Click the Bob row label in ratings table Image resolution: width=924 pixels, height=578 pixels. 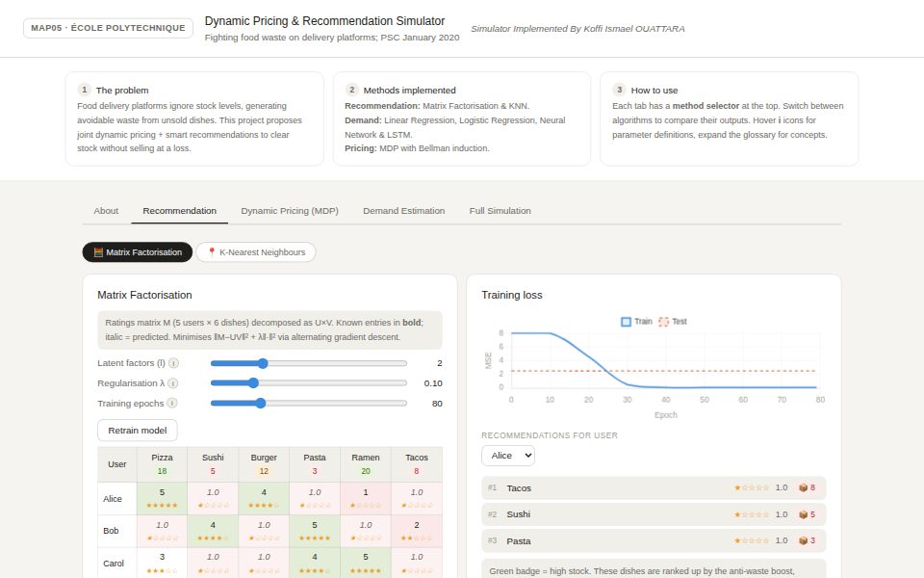pyautogui.click(x=117, y=531)
